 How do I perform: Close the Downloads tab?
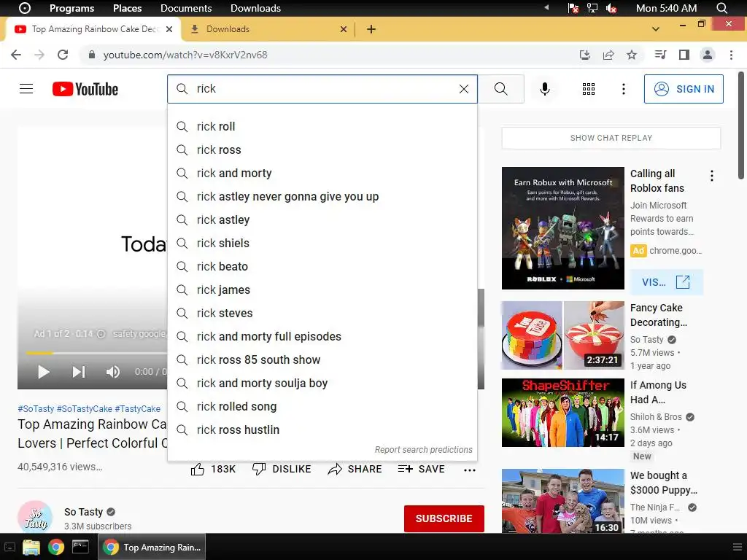tap(343, 29)
